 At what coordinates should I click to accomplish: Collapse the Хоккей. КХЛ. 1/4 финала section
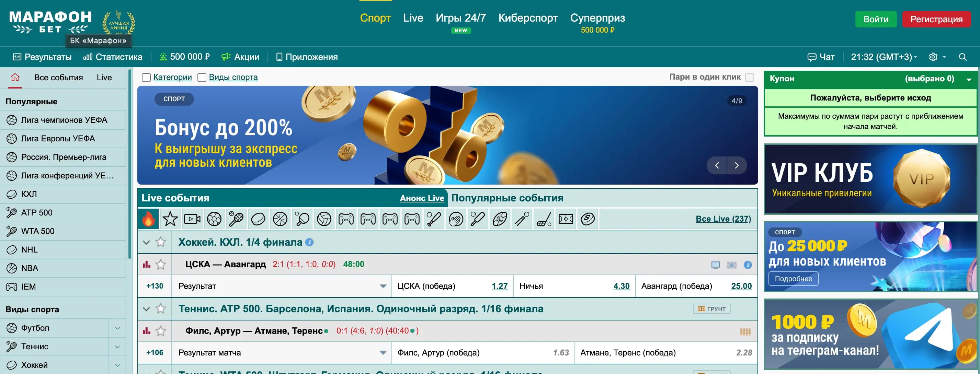click(146, 242)
